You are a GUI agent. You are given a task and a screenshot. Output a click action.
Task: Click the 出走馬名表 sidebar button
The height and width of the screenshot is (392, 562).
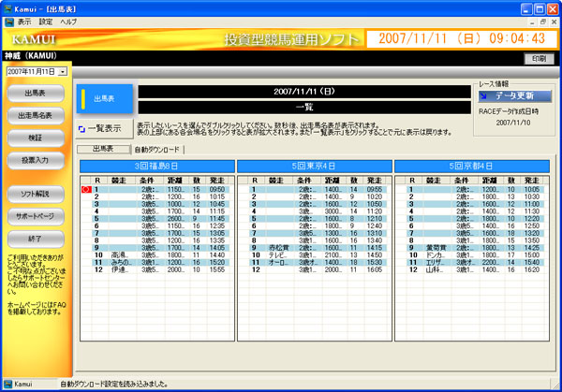click(36, 115)
